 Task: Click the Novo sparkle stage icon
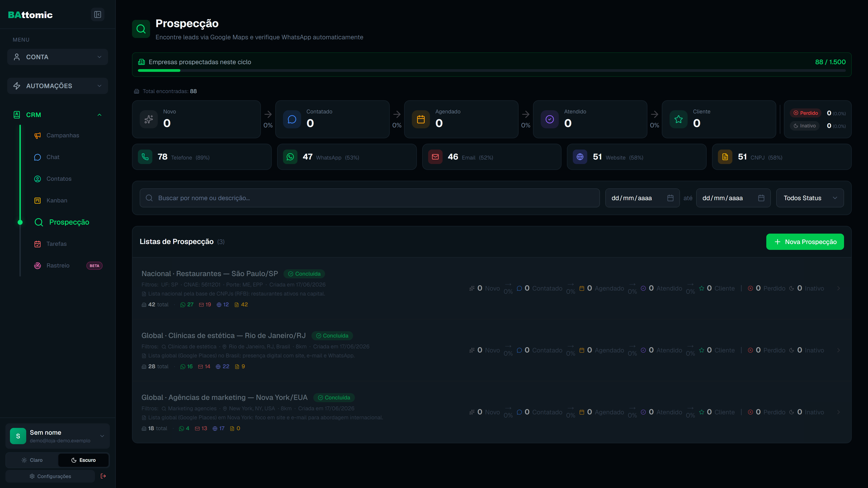[149, 119]
